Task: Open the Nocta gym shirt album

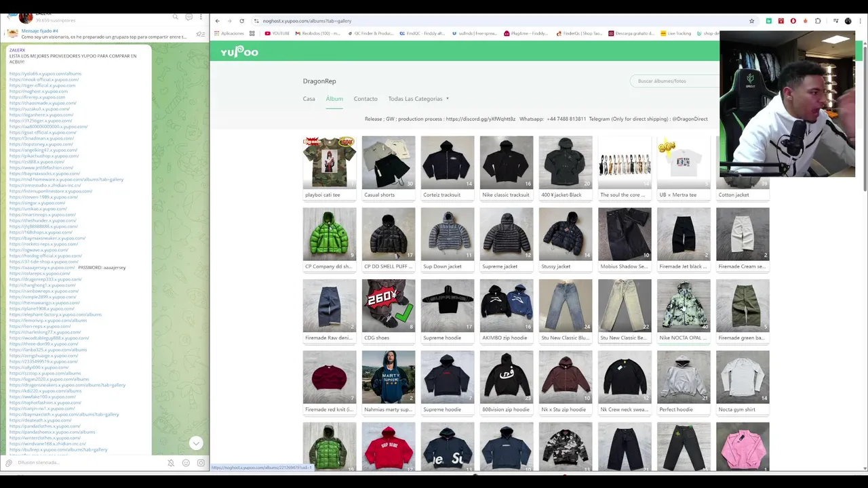Action: point(743,383)
